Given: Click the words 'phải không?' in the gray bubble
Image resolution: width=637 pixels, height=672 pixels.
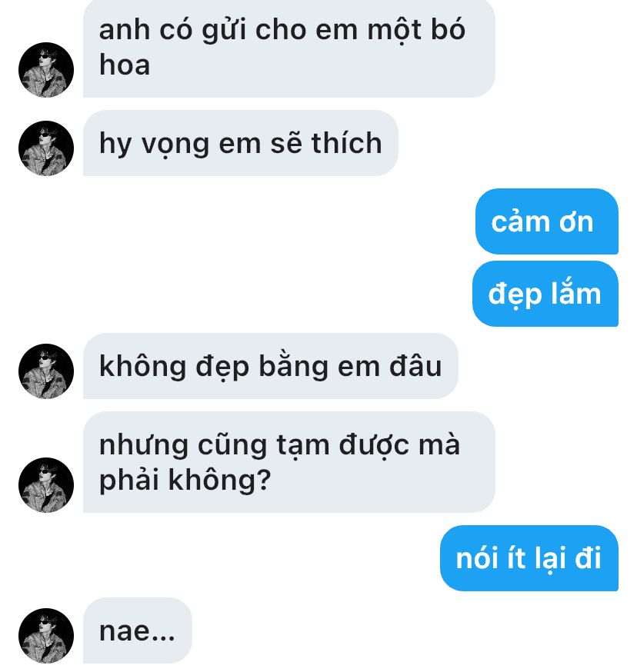Looking at the screenshot, I should 185,480.
